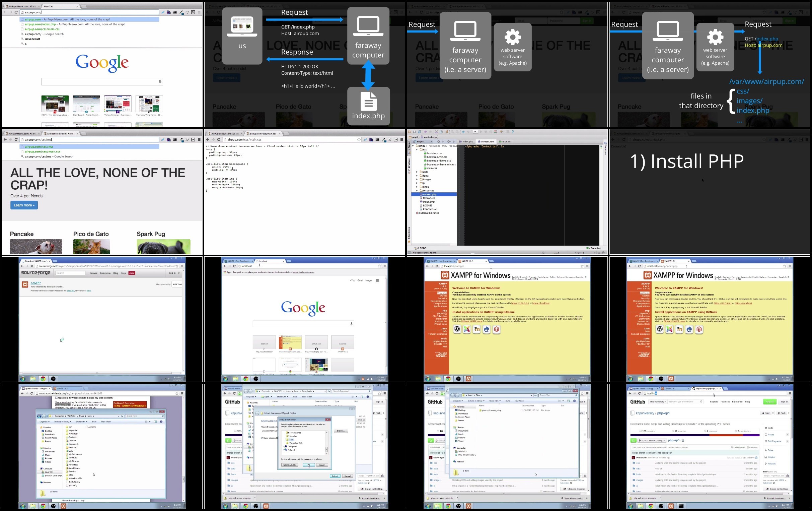Click the ESPN thumbnail on the Mac New Tab page
Viewport: 812px width, 511px height.
(x=55, y=104)
